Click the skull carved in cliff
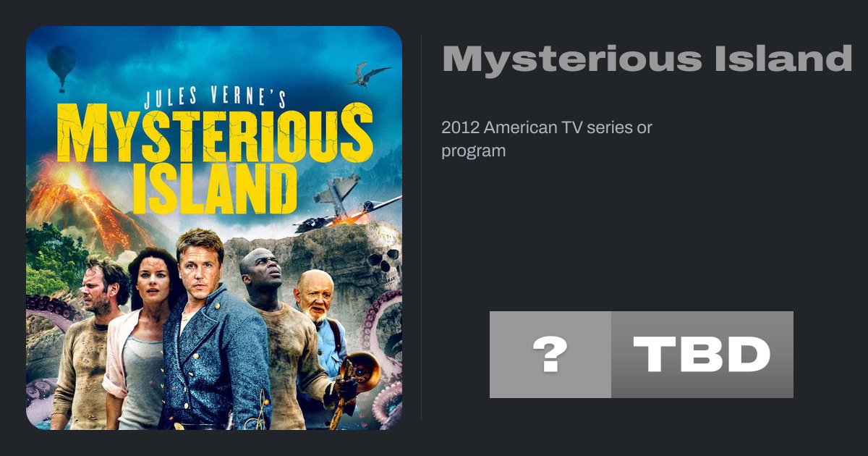 pyautogui.click(x=383, y=266)
